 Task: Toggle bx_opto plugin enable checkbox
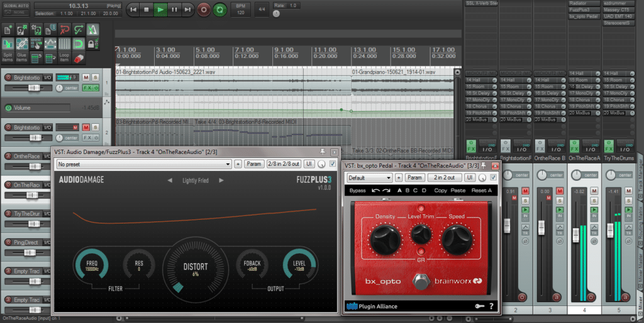[x=493, y=178]
